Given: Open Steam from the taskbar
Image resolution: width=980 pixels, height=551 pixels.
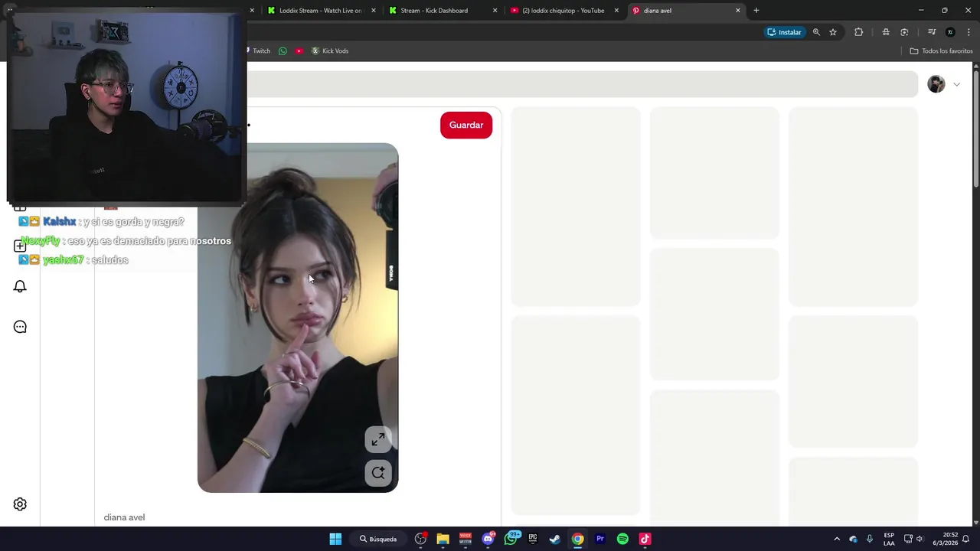Looking at the screenshot, I should [x=555, y=539].
